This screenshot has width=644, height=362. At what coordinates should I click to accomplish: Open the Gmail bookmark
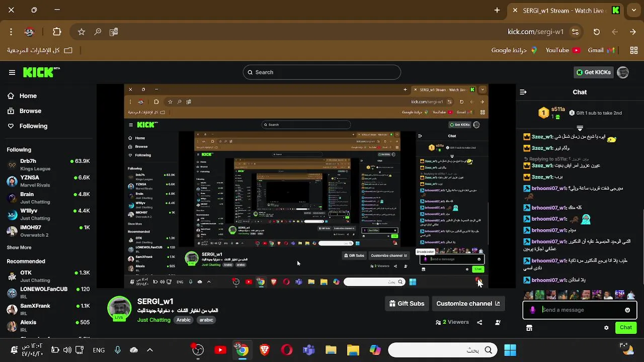[x=601, y=50]
